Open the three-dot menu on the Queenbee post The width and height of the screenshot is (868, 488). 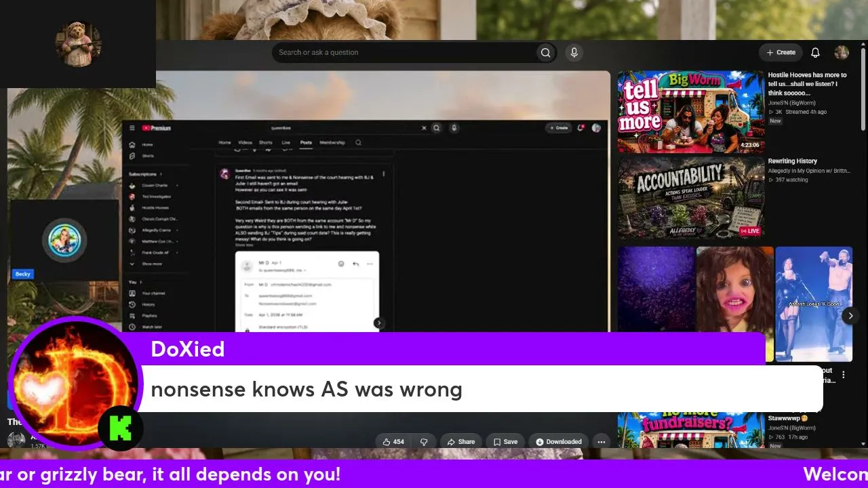point(384,174)
